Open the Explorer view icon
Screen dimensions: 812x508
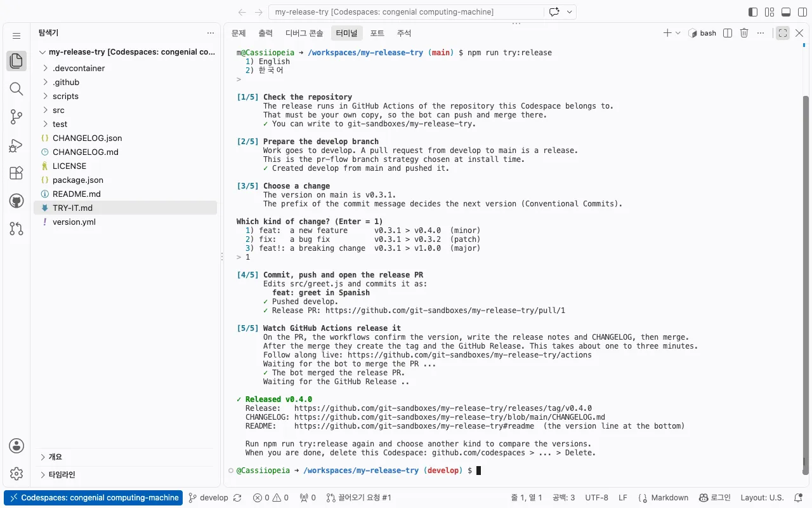[x=16, y=61]
